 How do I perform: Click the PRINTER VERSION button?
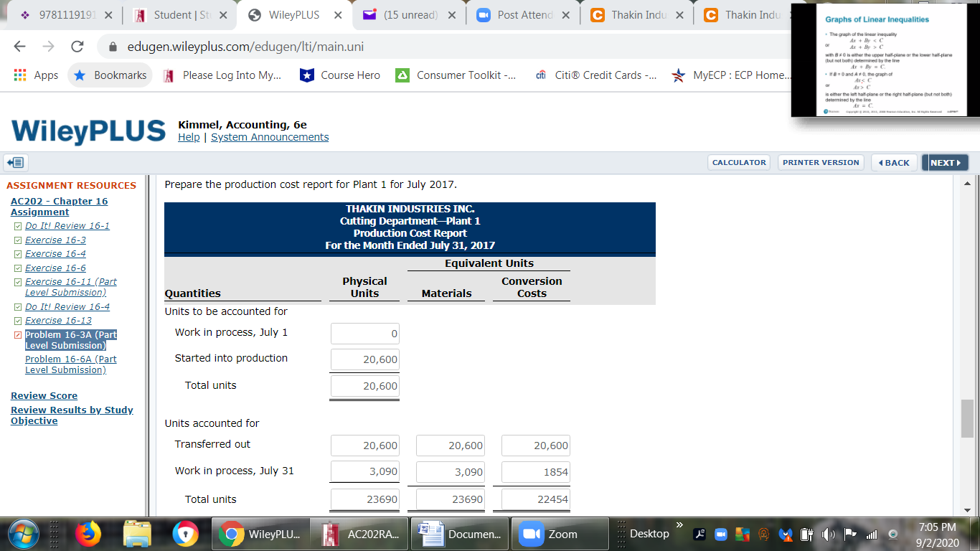[821, 163]
